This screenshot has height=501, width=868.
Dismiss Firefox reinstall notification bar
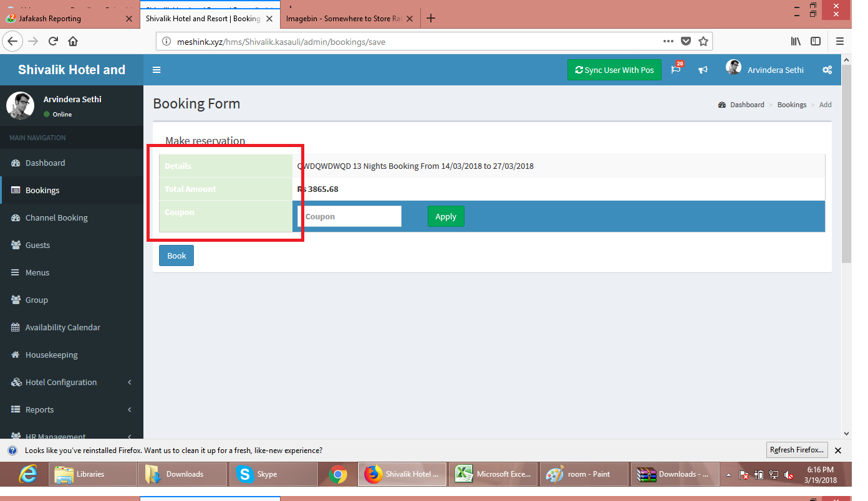click(x=838, y=450)
